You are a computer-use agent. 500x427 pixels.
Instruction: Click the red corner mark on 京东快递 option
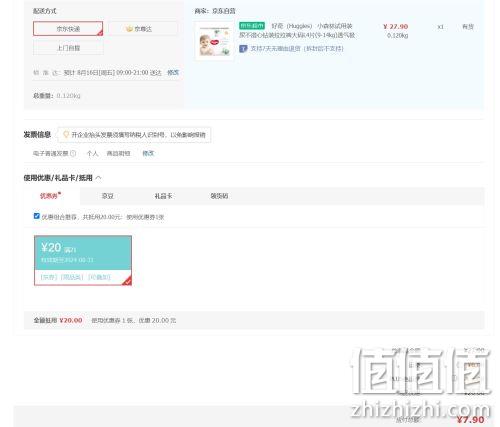tap(100, 32)
